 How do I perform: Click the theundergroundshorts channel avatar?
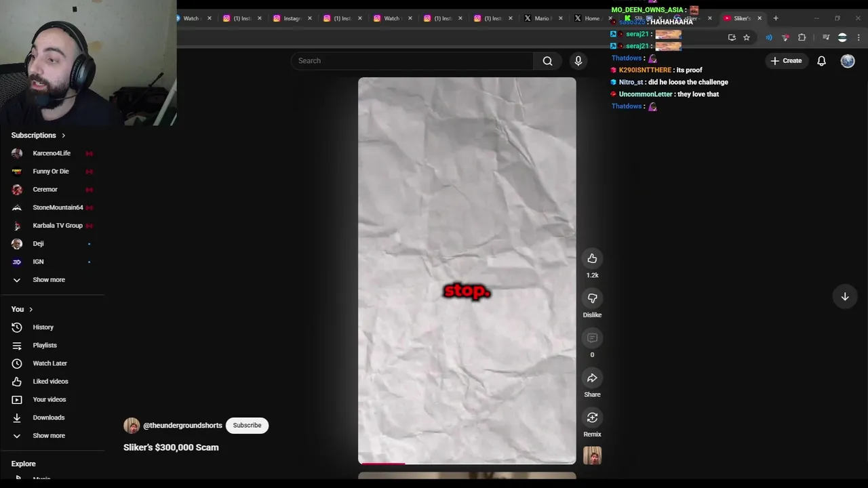point(132,426)
